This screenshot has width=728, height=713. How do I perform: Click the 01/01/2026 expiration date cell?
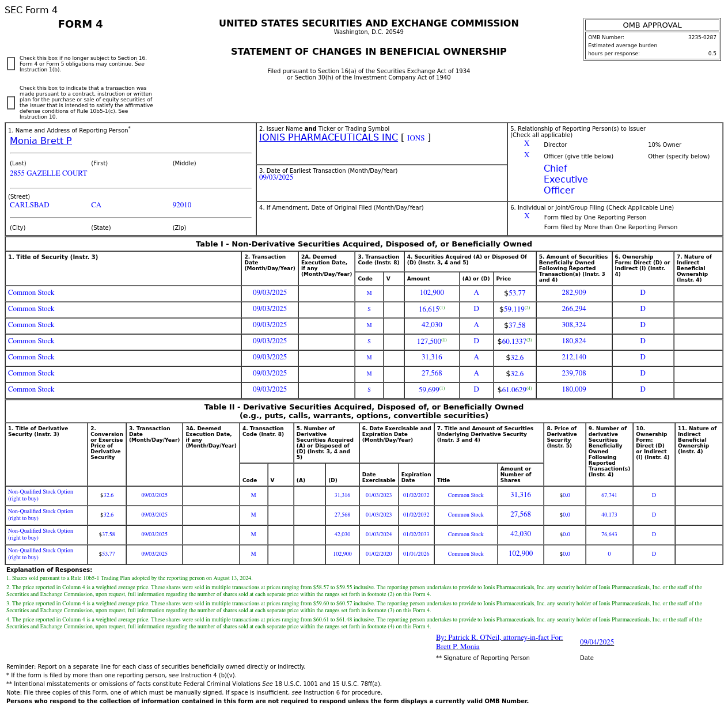(x=416, y=554)
